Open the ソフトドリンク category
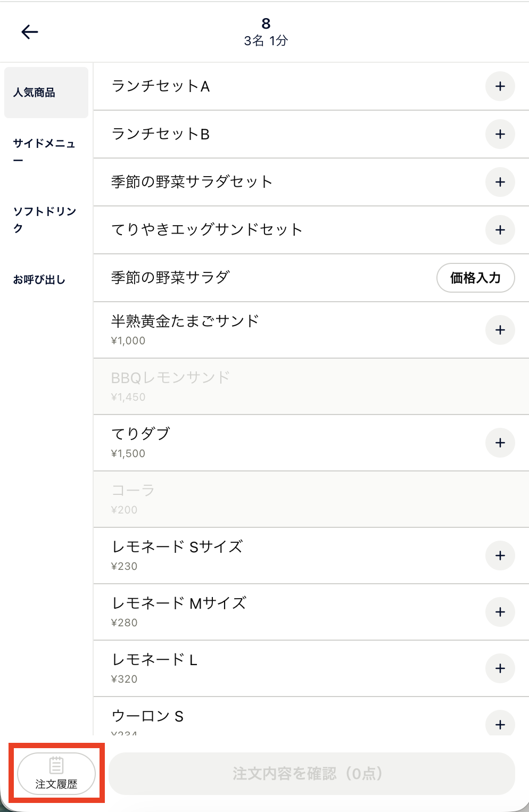Viewport: 529px width, 812px height. pos(45,220)
